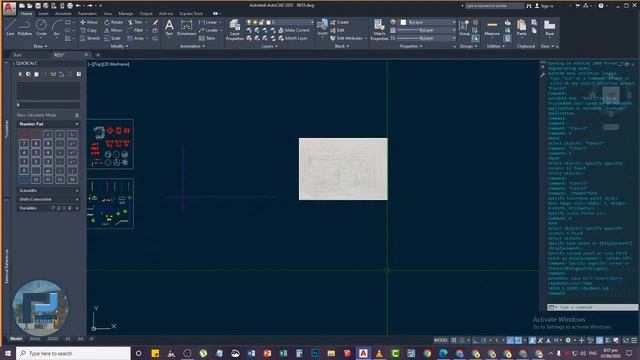This screenshot has width=640, height=360.
Task: Click Match Layer button
Action: click(293, 38)
